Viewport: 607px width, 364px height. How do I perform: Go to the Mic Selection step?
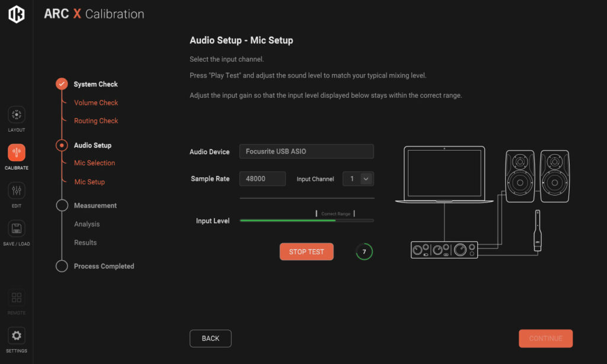point(94,163)
